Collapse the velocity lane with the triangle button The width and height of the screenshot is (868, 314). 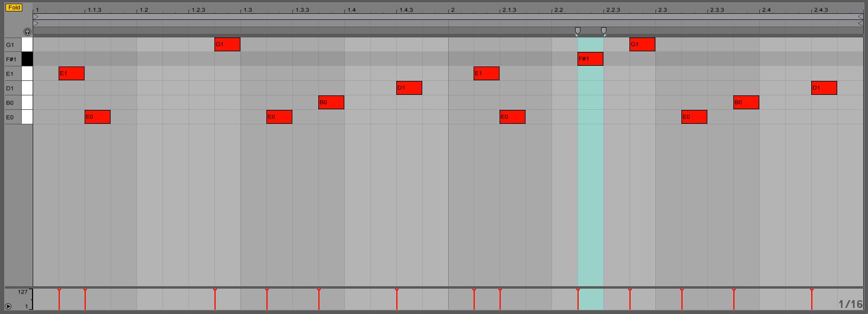pyautogui.click(x=8, y=306)
